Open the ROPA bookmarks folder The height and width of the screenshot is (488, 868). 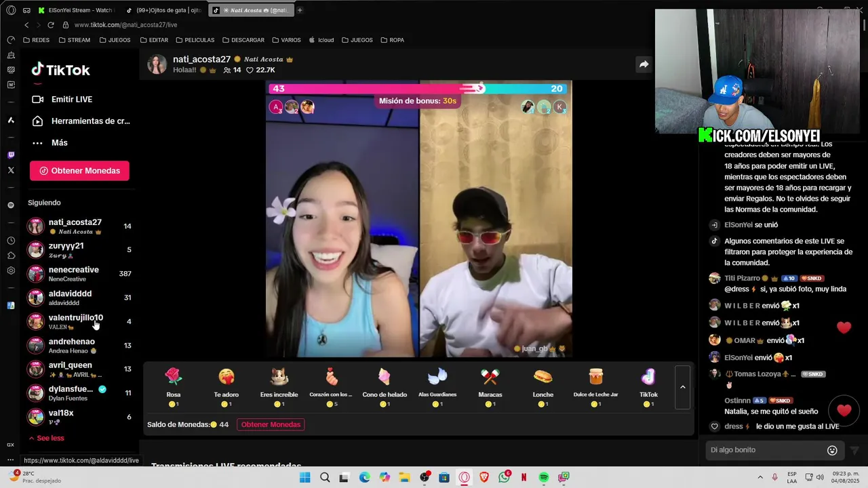point(393,40)
